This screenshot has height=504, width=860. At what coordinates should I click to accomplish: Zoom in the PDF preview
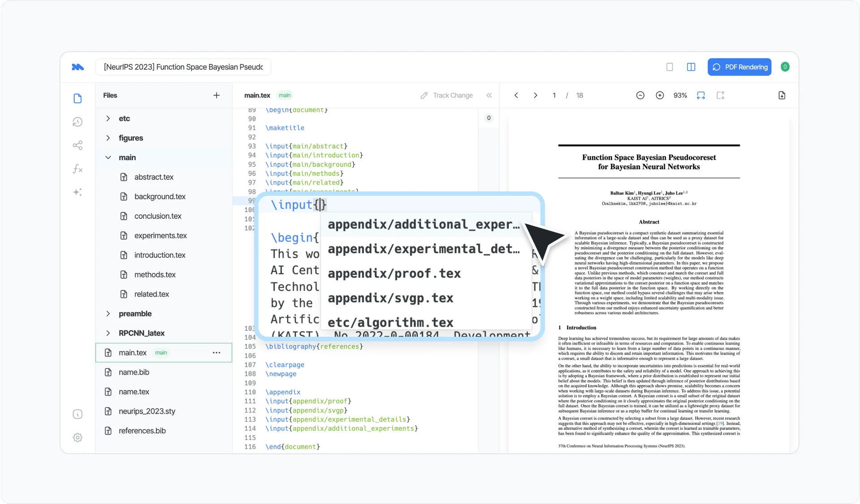click(x=660, y=95)
